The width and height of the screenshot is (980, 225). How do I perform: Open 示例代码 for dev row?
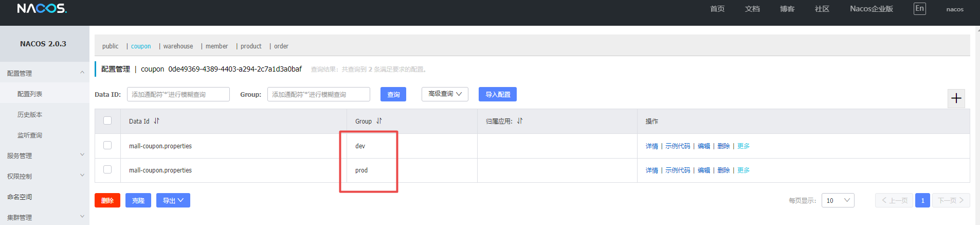(x=678, y=146)
